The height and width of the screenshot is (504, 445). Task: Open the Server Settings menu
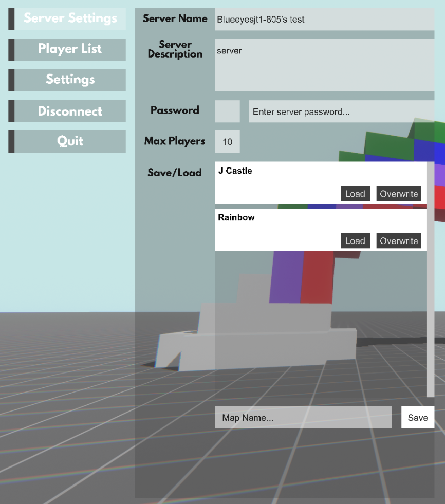click(x=67, y=18)
